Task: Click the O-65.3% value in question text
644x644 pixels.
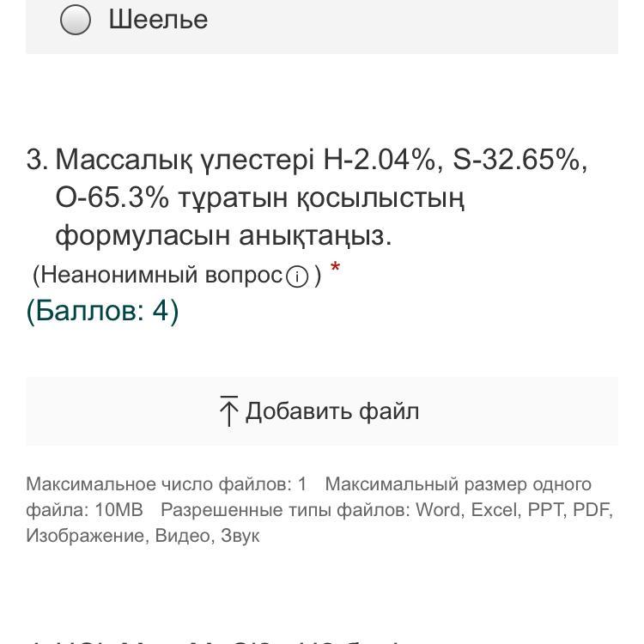Action: click(112, 197)
